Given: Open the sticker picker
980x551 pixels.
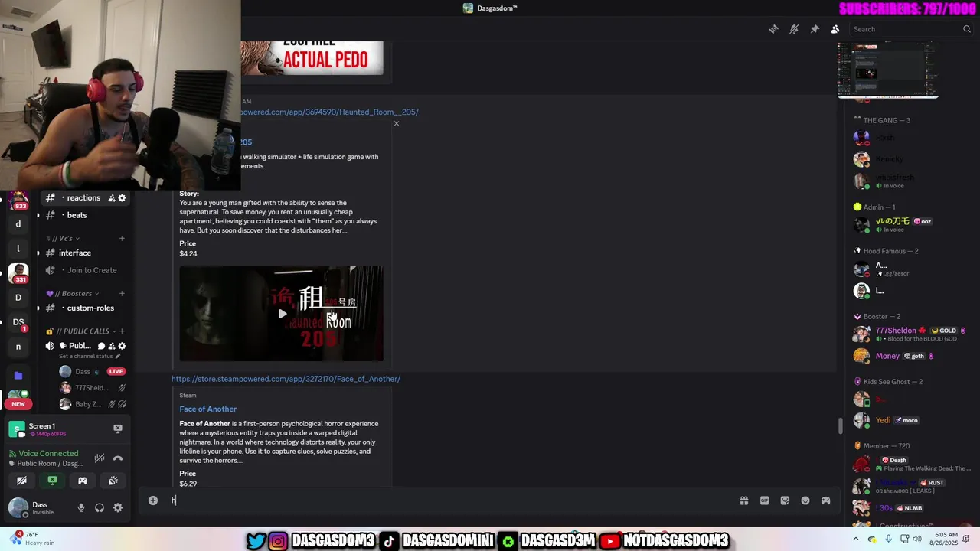Looking at the screenshot, I should (785, 500).
